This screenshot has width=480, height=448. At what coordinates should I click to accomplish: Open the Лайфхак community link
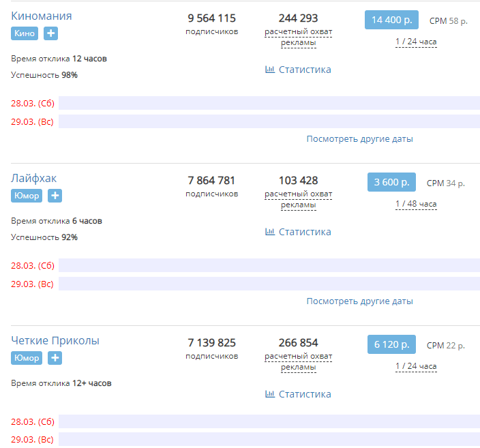click(x=33, y=178)
